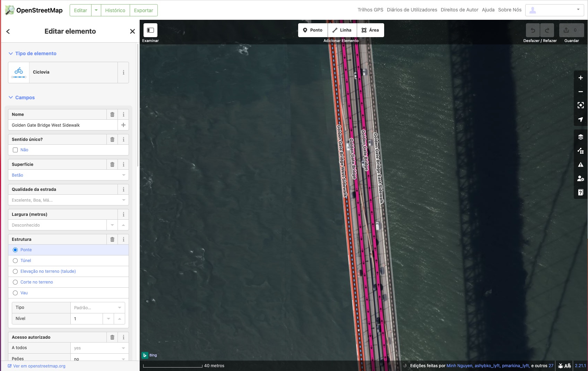Image resolution: width=588 pixels, height=371 pixels.
Task: Show info for Acesso autorizado
Action: click(x=123, y=337)
